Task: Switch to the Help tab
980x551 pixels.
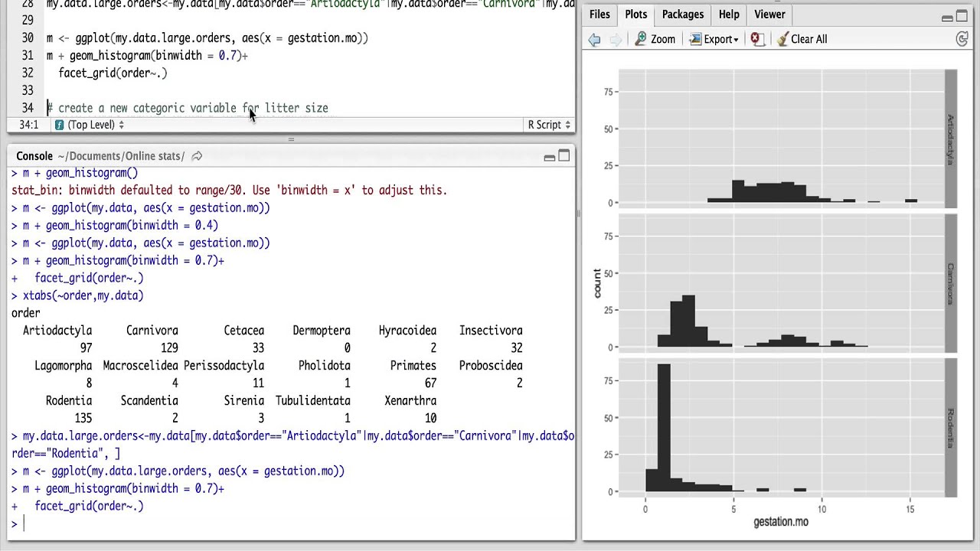Action: point(729,15)
